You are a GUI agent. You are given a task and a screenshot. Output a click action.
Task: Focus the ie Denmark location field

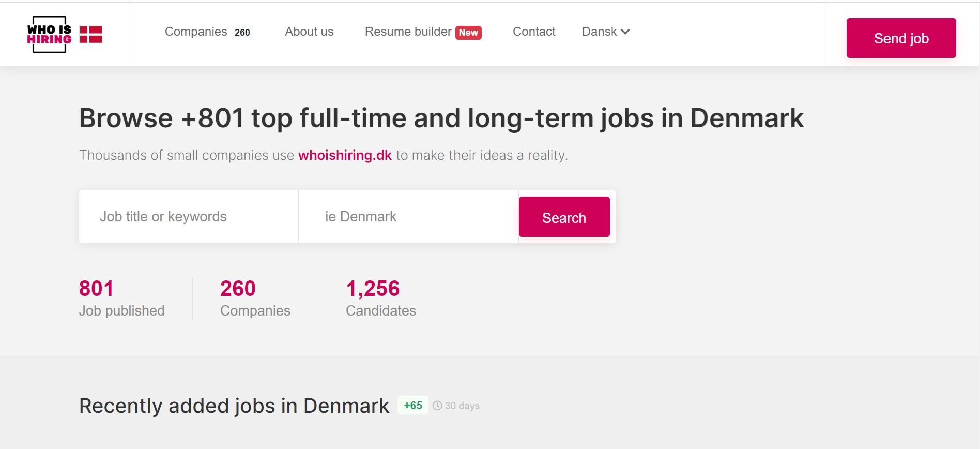408,217
